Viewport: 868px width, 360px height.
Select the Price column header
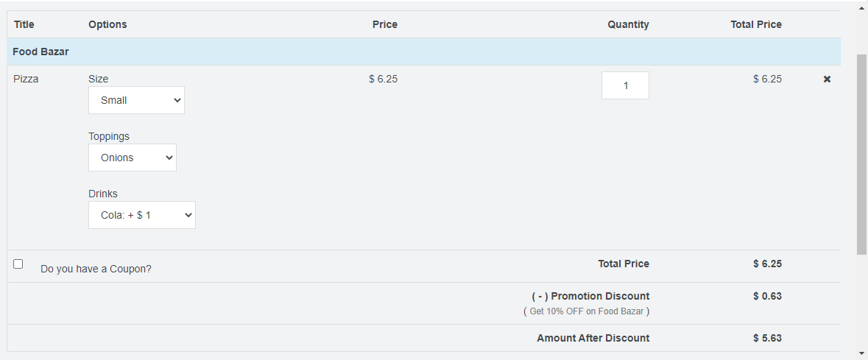(384, 24)
